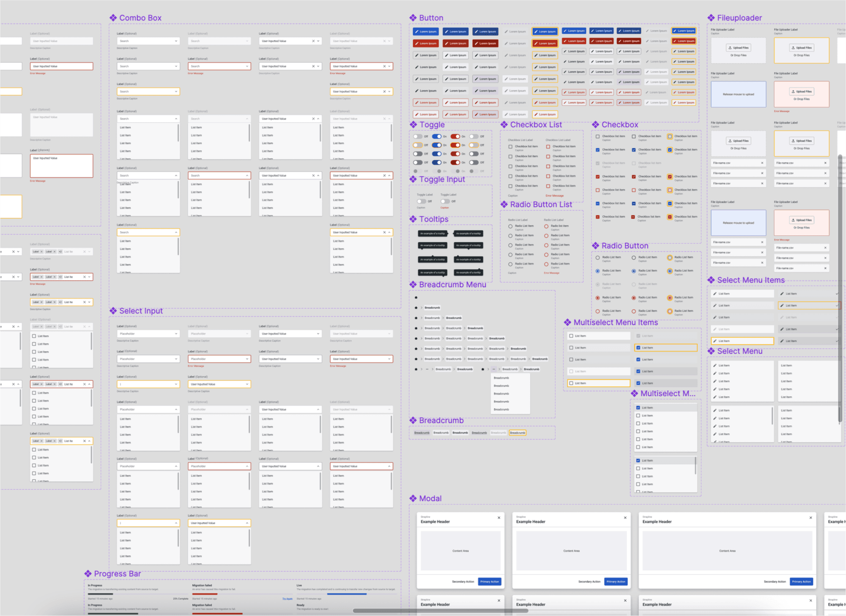This screenshot has height=616, width=846.
Task: Select the yellow-focused red selected radio in Radio Button section
Action: 670,298
